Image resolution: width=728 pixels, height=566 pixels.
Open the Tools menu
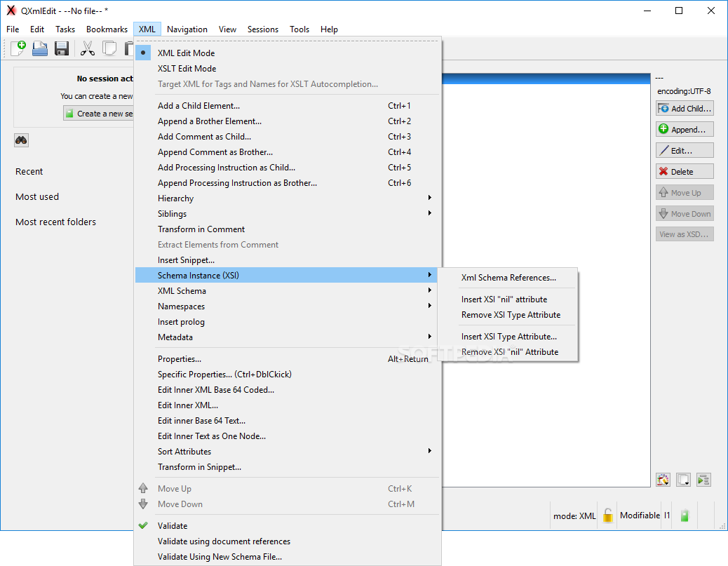pos(299,29)
